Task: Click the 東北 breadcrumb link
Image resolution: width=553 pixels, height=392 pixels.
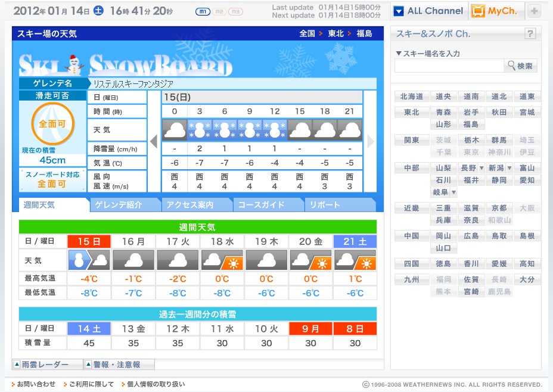Action: [x=336, y=34]
